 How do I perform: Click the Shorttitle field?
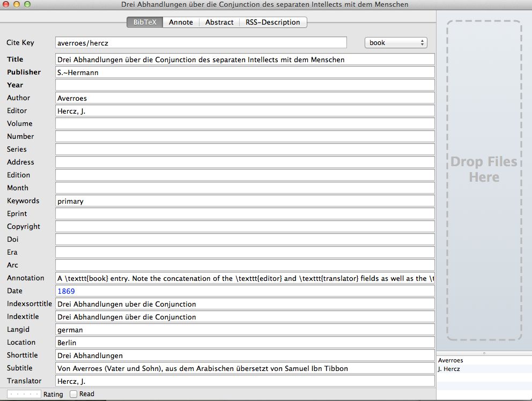coord(245,356)
